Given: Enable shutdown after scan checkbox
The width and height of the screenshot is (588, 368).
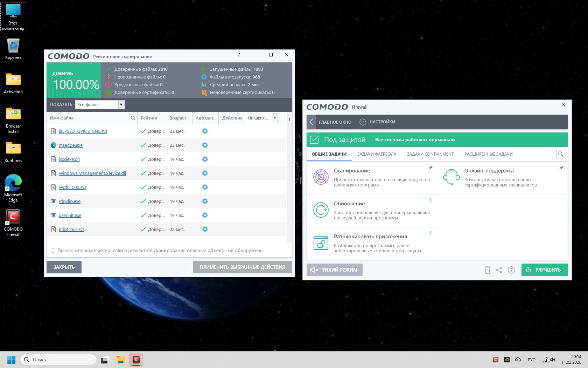Looking at the screenshot, I should coord(53,251).
